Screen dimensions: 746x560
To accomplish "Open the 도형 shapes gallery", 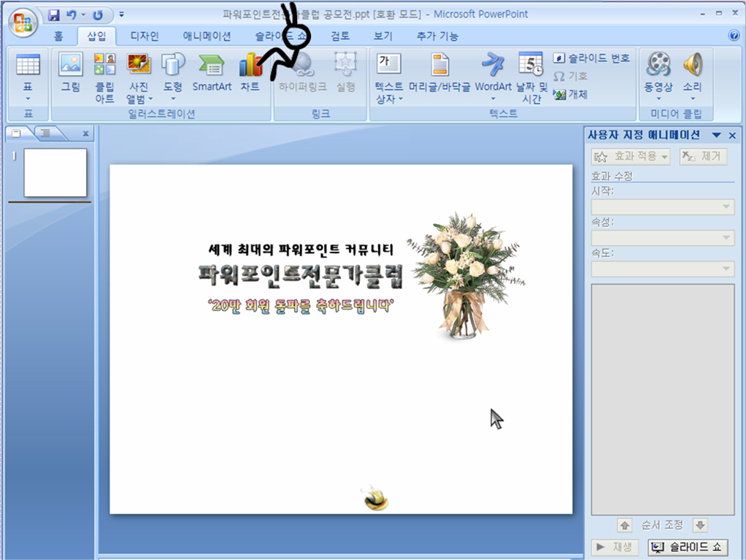I will (x=173, y=76).
